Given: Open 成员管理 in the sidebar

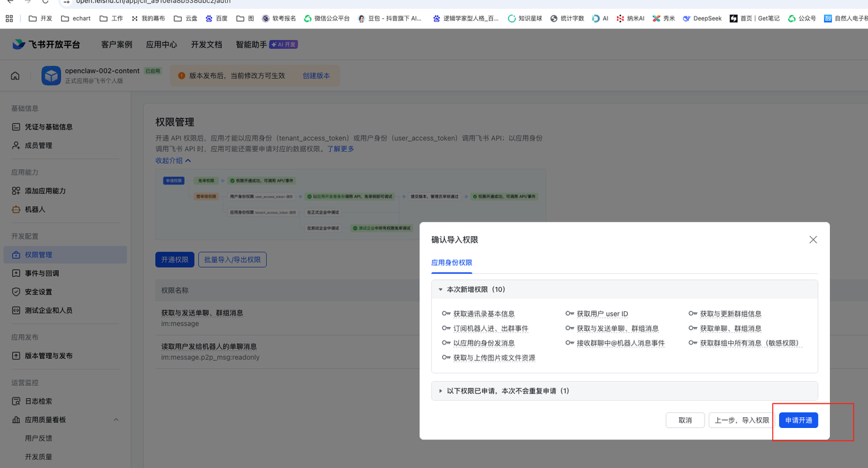Looking at the screenshot, I should pos(38,145).
